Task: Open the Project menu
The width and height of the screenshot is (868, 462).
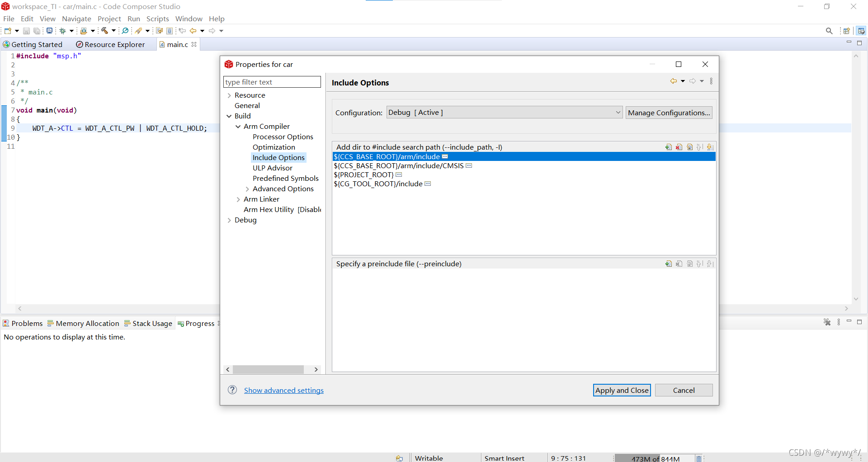Action: [109, 19]
